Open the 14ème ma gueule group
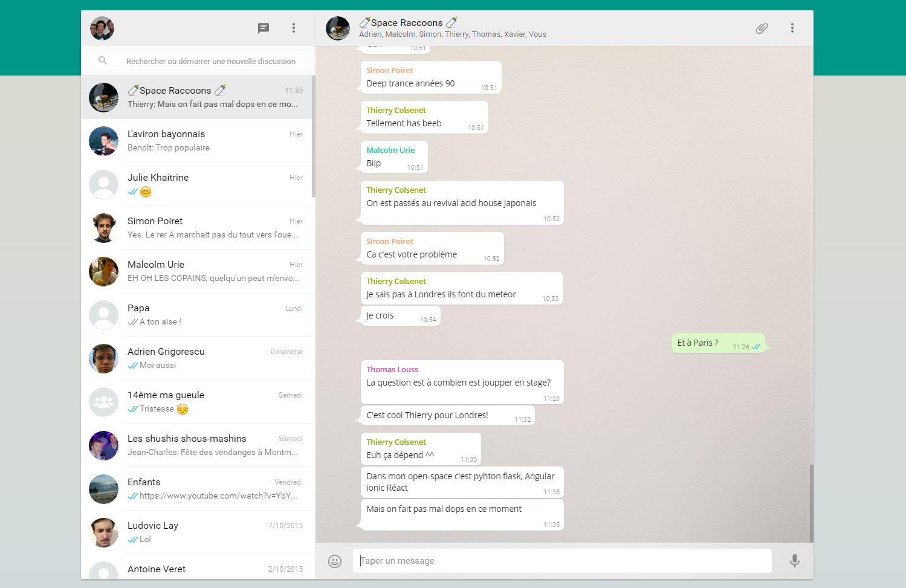 tap(197, 402)
